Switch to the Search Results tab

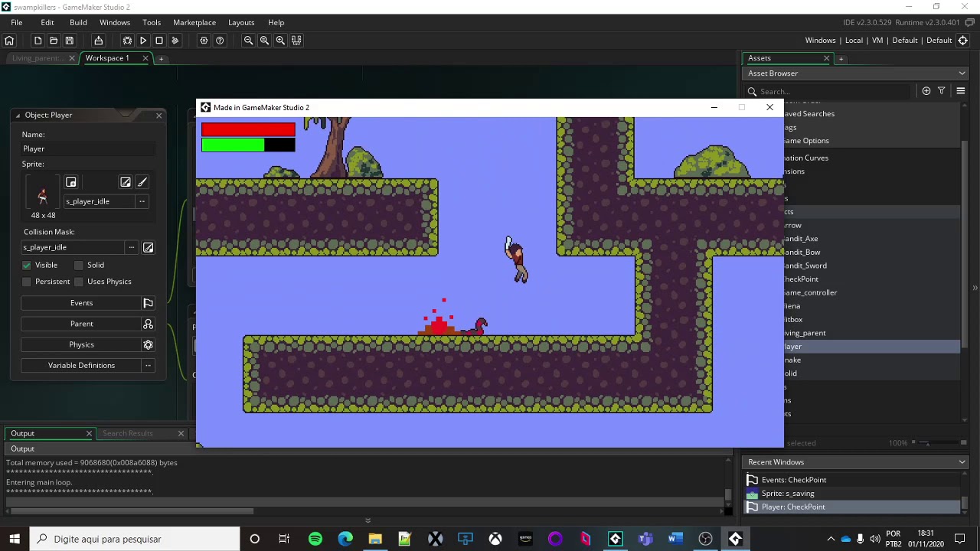tap(128, 433)
